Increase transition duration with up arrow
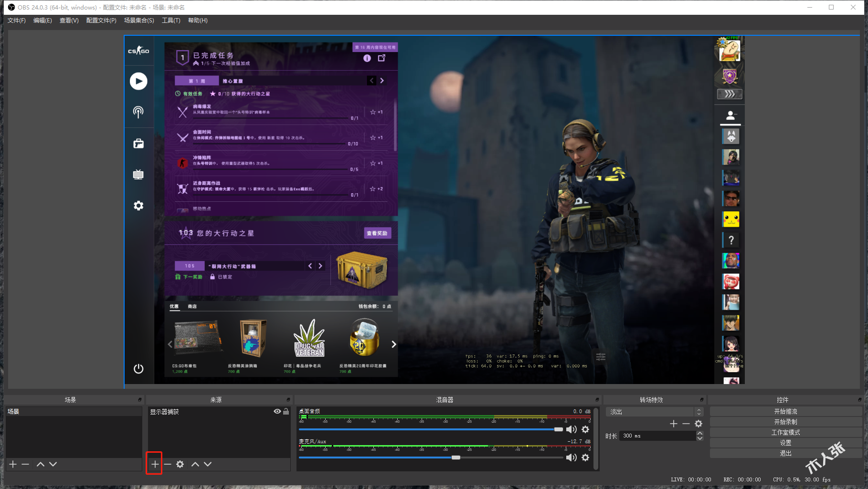The height and width of the screenshot is (489, 868). [700, 433]
